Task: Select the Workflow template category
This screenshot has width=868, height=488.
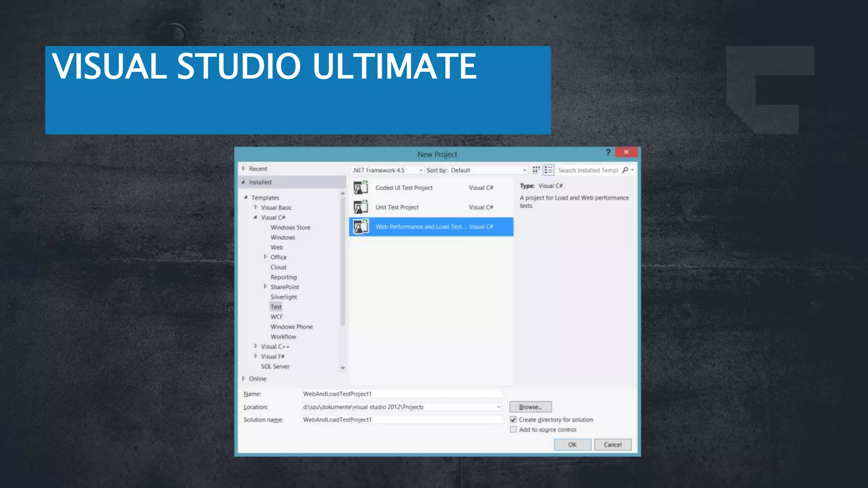Action: (283, 337)
